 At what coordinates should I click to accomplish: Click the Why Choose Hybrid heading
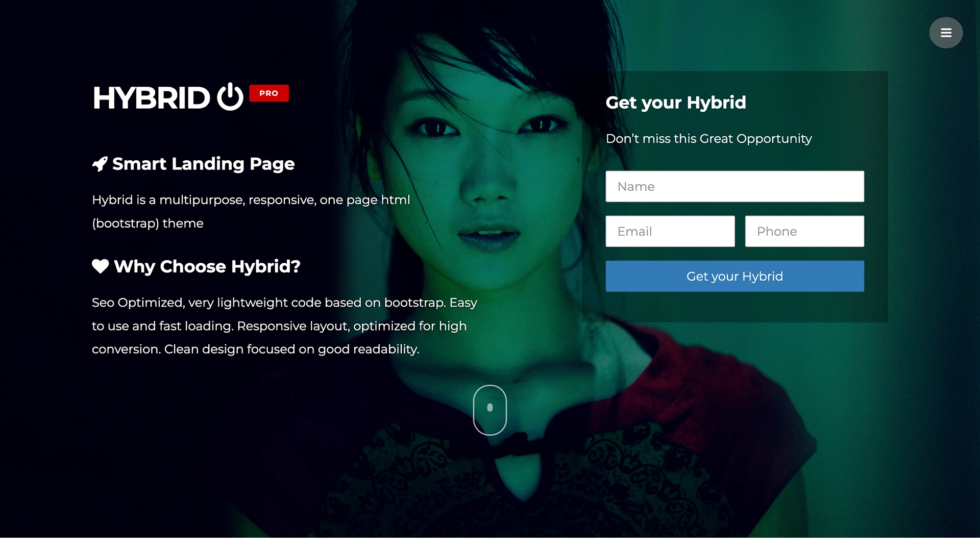point(207,266)
